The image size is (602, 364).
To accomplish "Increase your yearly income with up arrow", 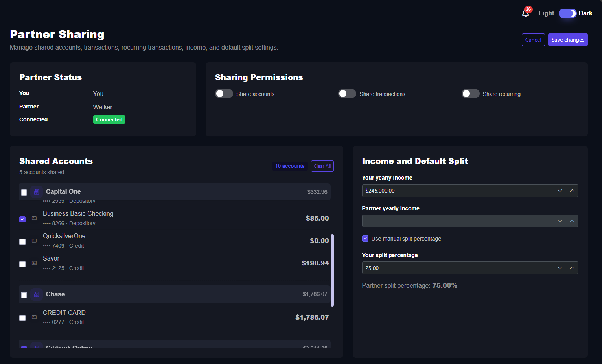I will 572,191.
